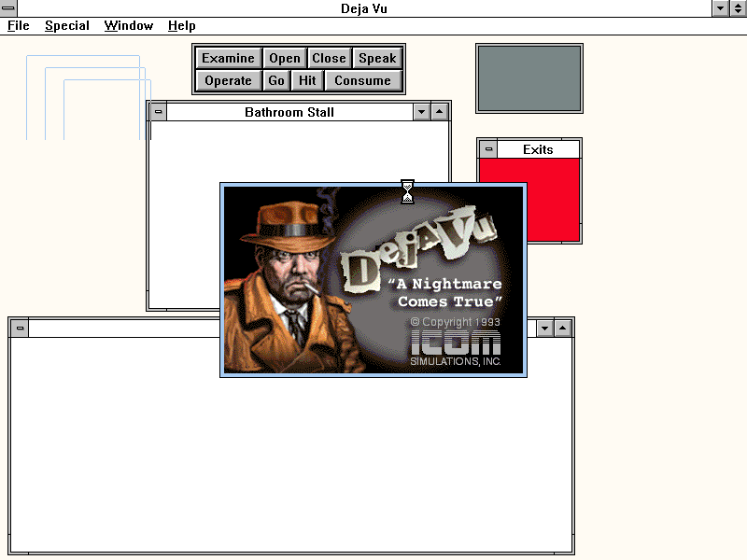This screenshot has height=560, width=747.
Task: Open the File menu
Action: [19, 26]
